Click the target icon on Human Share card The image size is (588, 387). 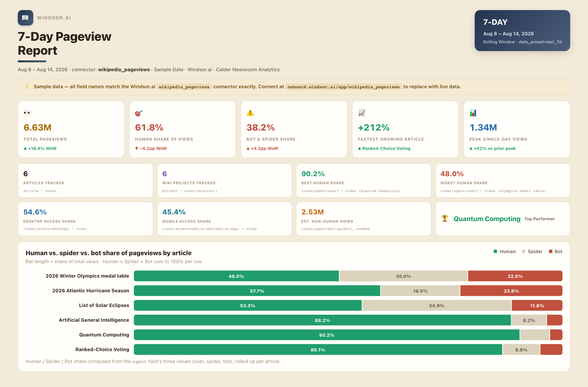pyautogui.click(x=139, y=113)
